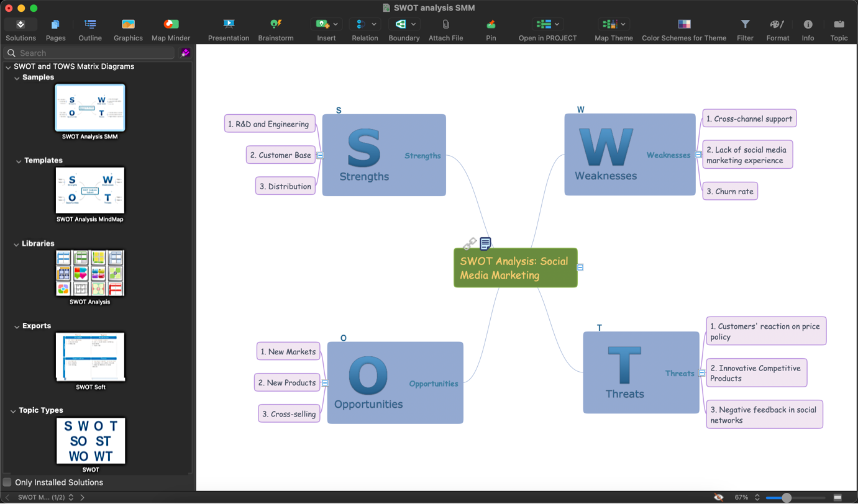Screen dimensions: 858x504
Task: Click the Boundary tool icon
Action: (401, 24)
